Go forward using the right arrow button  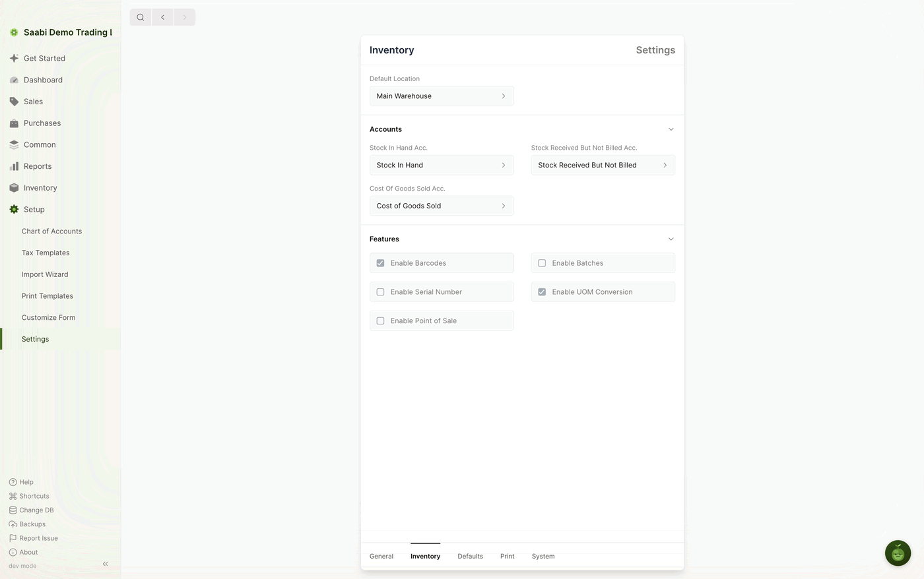tap(184, 17)
